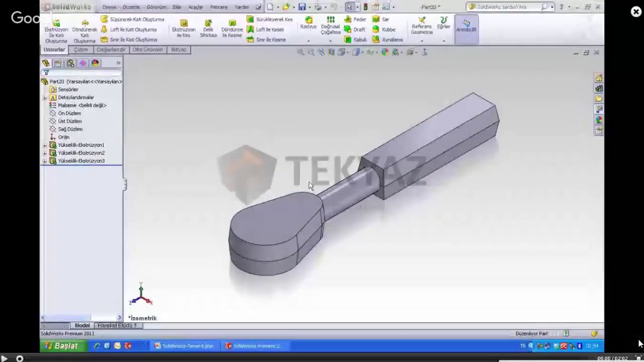Open the Pencere menu
644x362 pixels.
coord(219,8)
